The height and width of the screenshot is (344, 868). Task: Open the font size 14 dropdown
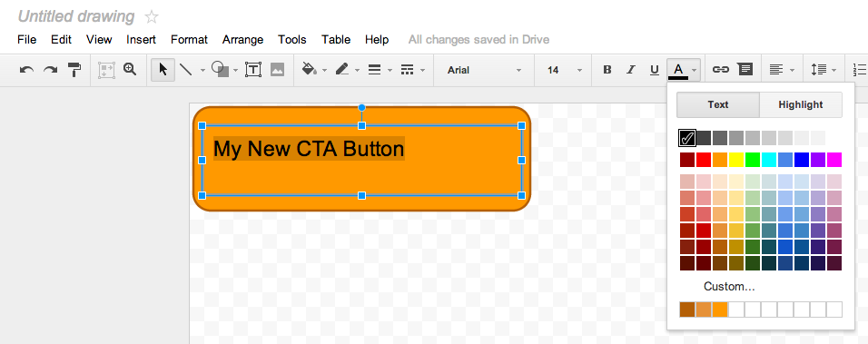coord(564,70)
